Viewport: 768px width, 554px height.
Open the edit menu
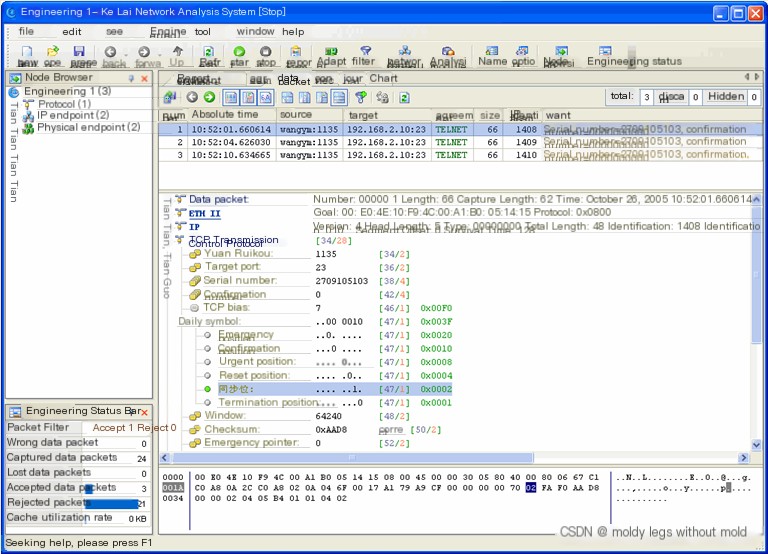(x=72, y=32)
